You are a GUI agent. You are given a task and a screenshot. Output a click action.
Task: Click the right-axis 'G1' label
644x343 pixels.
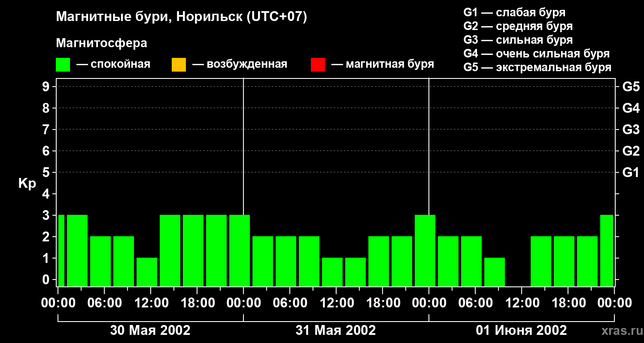[x=631, y=172]
